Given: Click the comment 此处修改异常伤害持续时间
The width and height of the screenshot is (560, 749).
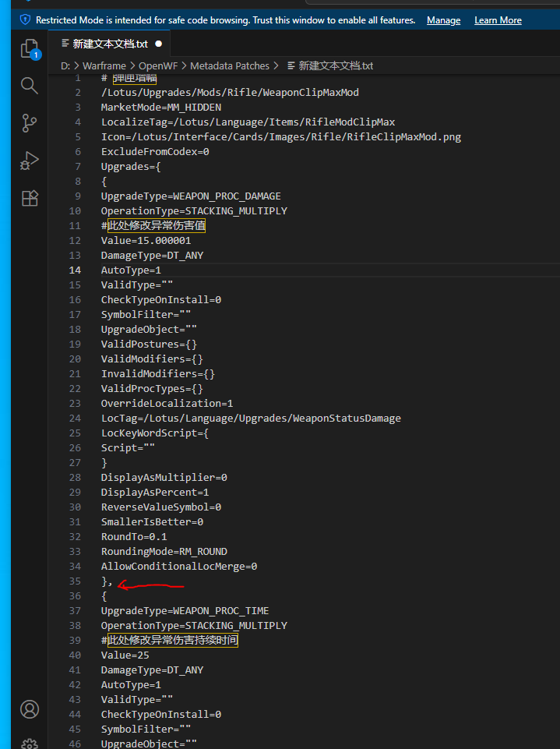Looking at the screenshot, I should click(172, 640).
